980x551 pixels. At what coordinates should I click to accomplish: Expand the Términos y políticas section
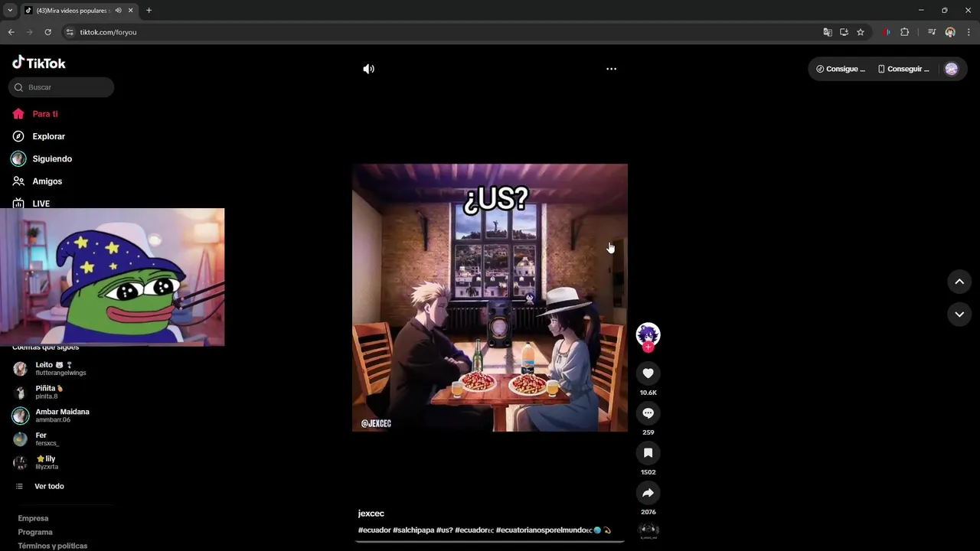point(53,546)
